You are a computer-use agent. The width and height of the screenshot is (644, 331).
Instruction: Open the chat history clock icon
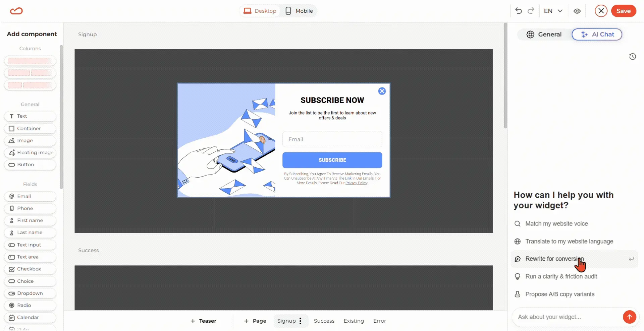[x=633, y=57]
